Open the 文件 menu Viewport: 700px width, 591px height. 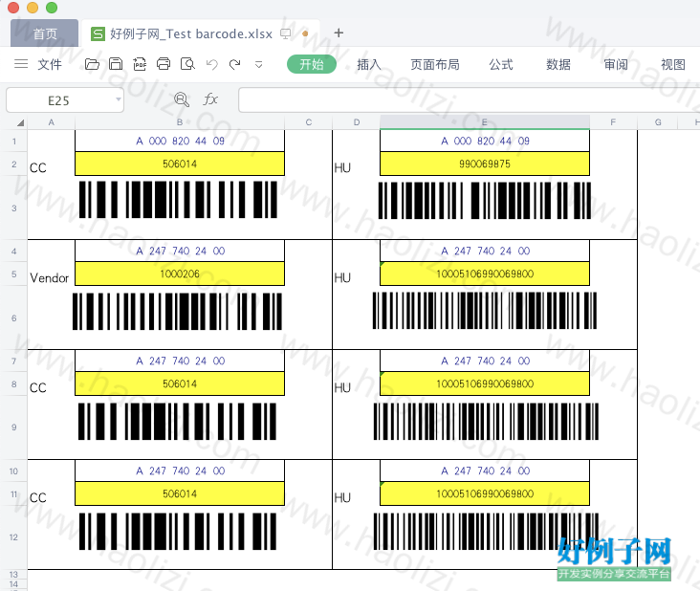coord(50,64)
